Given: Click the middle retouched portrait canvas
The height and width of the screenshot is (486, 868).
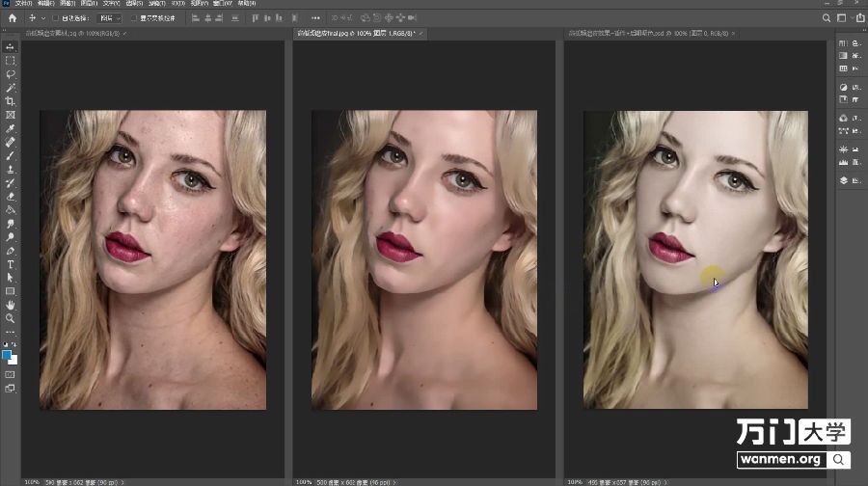Looking at the screenshot, I should click(x=424, y=259).
